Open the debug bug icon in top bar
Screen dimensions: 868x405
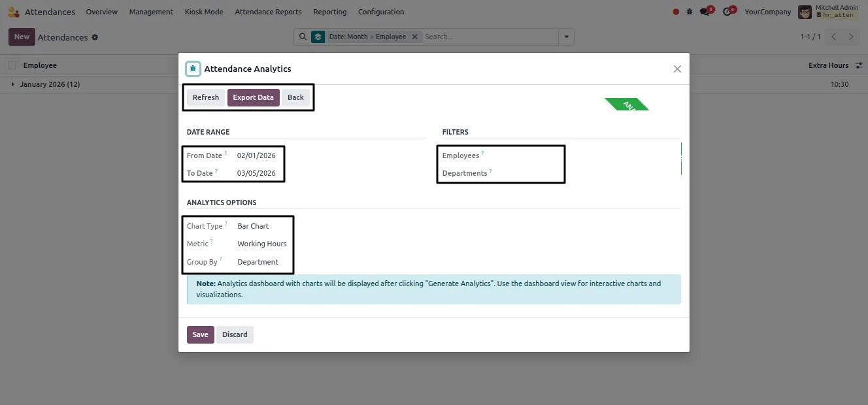tap(690, 12)
